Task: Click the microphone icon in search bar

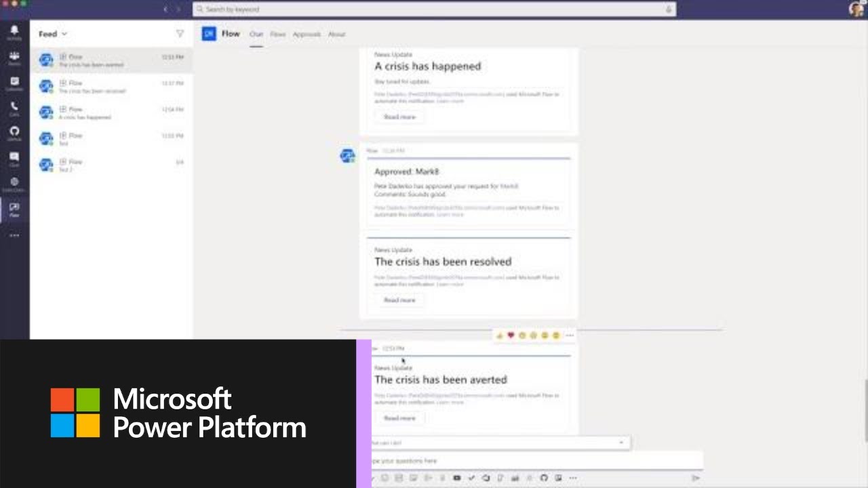Action: point(669,9)
